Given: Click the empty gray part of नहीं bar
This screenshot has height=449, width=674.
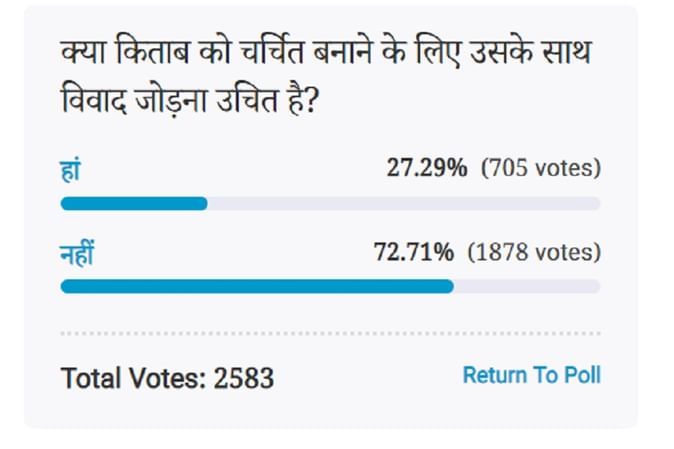Looking at the screenshot, I should coord(526,286).
